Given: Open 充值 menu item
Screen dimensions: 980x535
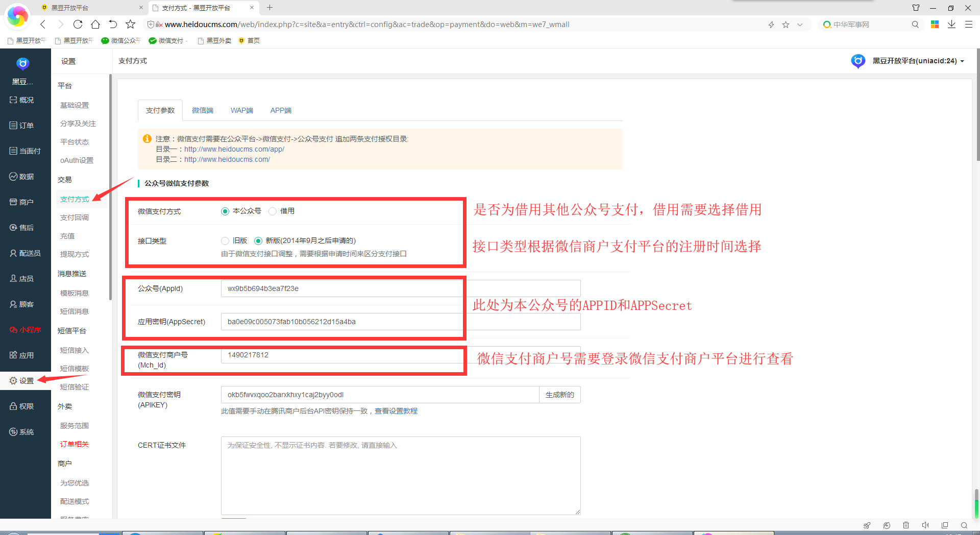Looking at the screenshot, I should (x=67, y=236).
